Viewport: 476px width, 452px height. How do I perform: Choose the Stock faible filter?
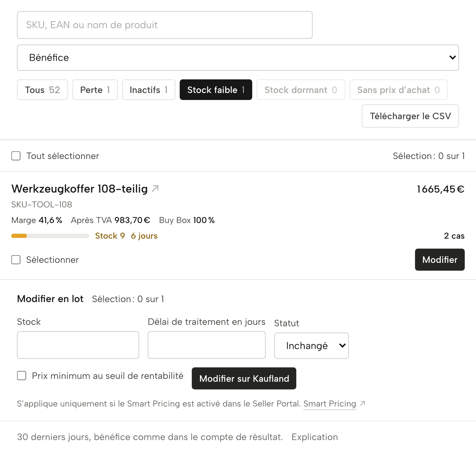coord(216,90)
